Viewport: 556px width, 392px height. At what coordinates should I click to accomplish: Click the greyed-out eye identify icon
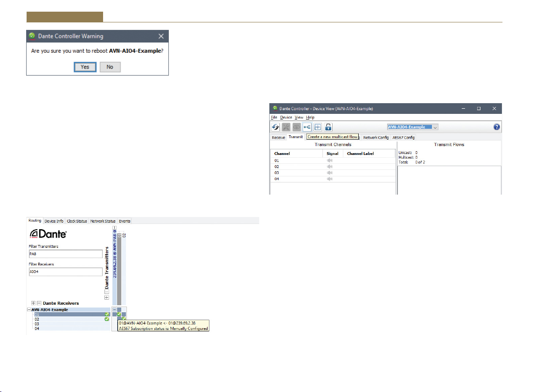click(x=297, y=127)
